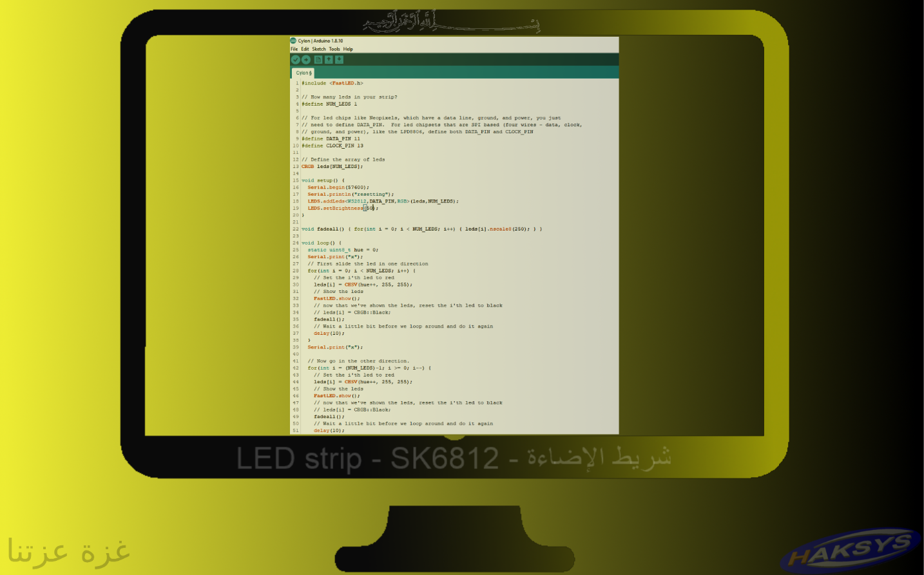
Task: Open the Tools menu
Action: click(x=334, y=49)
